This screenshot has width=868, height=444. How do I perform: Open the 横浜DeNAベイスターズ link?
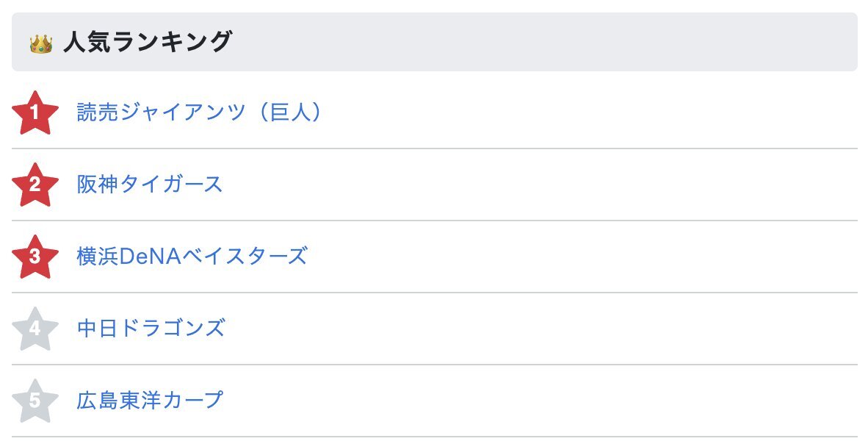[192, 256]
